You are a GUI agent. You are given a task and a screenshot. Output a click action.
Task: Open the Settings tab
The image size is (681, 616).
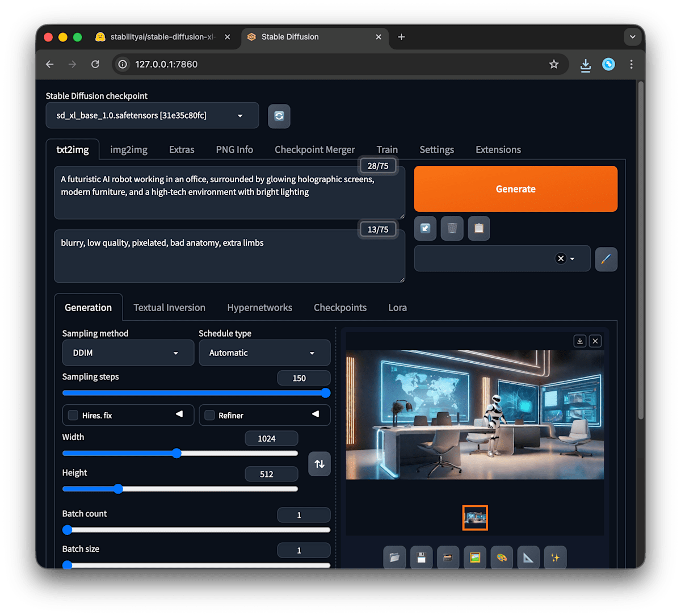(x=436, y=149)
